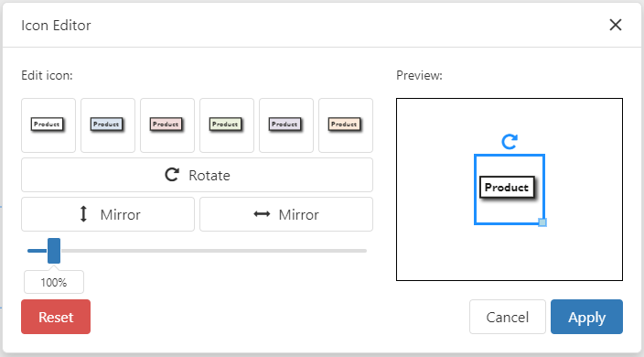644x357 pixels.
Task: Select the blue Product icon variant
Action: tap(108, 125)
